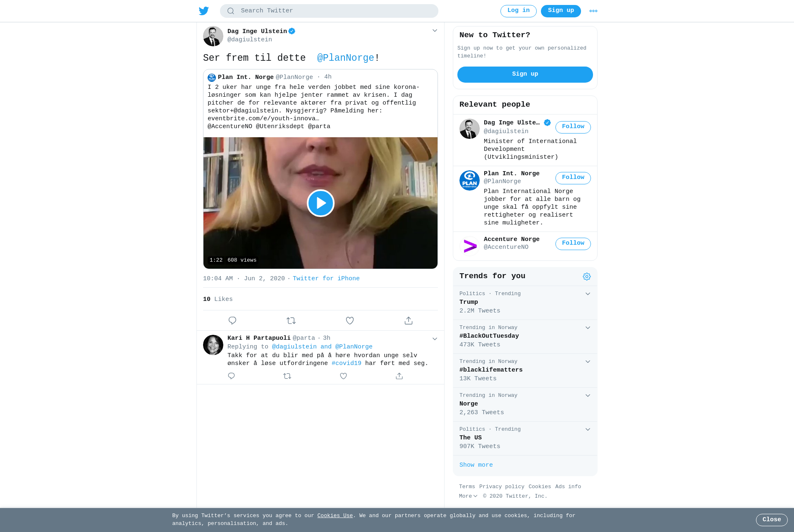Click the 10:04 AM · Jun 2, 2020 timestamp
Image resolution: width=794 pixels, height=532 pixels.
244,279
